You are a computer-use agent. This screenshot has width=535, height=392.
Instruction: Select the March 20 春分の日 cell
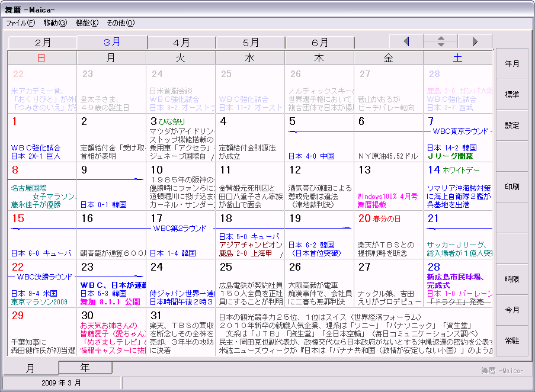[388, 234]
